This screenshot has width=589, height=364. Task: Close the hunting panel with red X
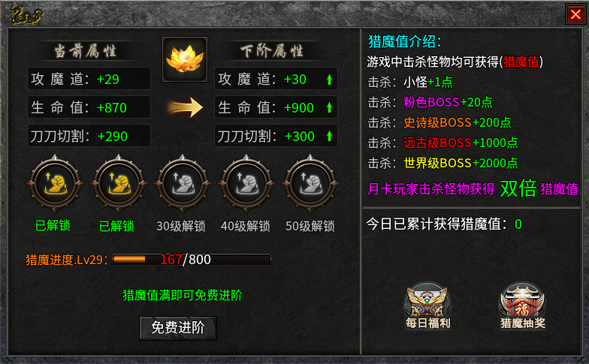[575, 15]
